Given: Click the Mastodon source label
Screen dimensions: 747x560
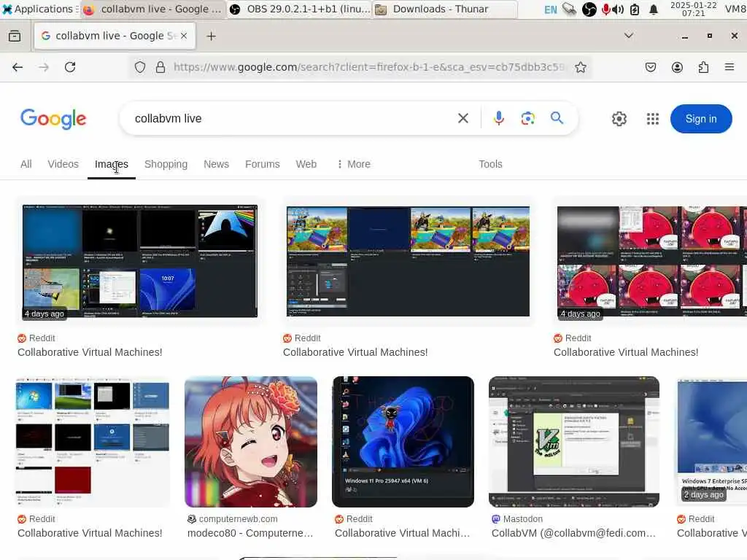Looking at the screenshot, I should click(x=522, y=519).
